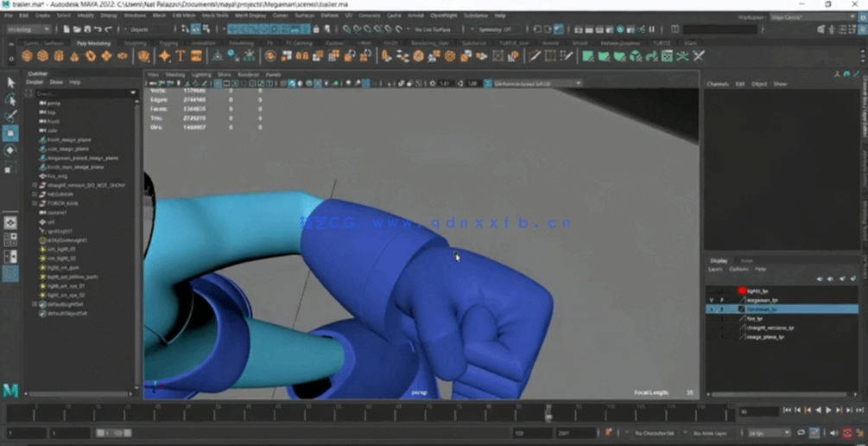Viewport: 868px width, 446px height.
Task: Click the Maya logo in bottom-left corner
Action: tap(10, 391)
